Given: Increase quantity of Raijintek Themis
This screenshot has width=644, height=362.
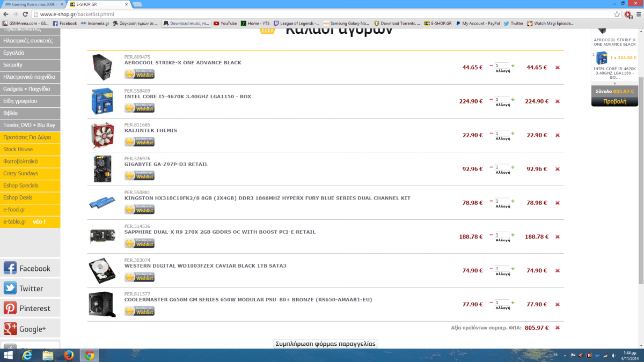Looking at the screenshot, I should 513,133.
